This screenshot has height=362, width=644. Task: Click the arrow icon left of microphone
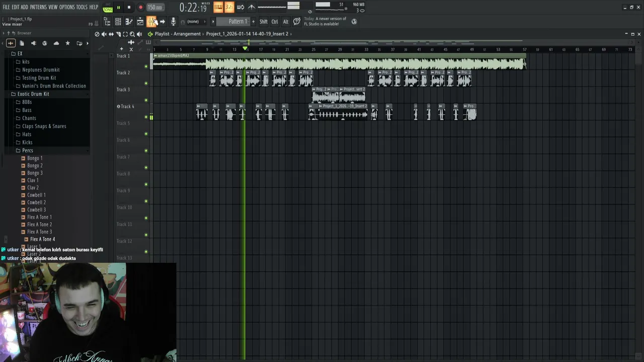[163, 22]
